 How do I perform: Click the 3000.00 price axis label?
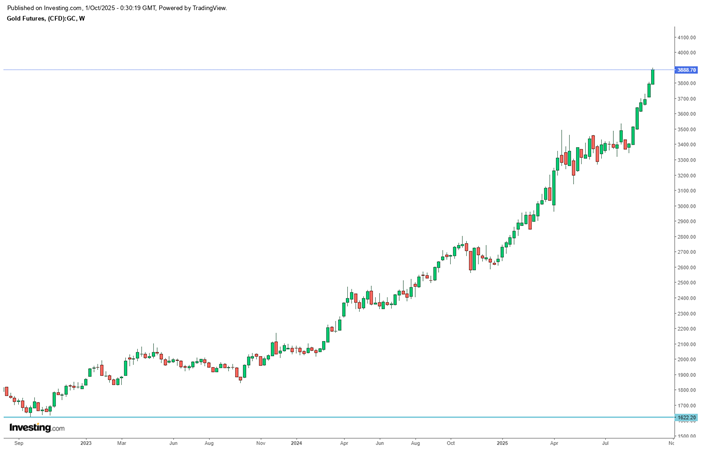(686, 206)
